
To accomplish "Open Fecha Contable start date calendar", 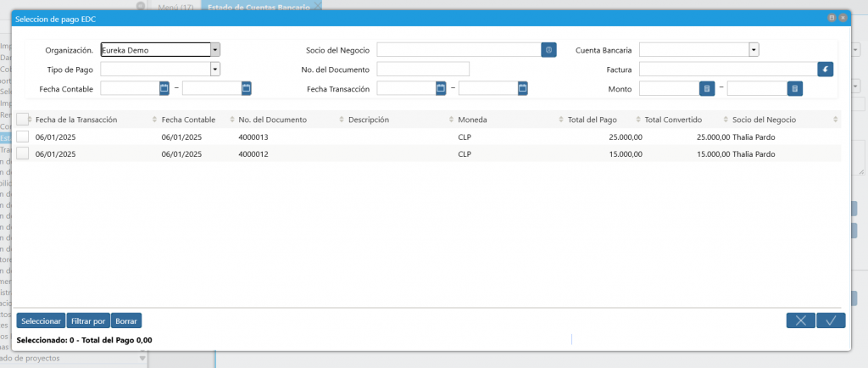I will pyautogui.click(x=164, y=88).
